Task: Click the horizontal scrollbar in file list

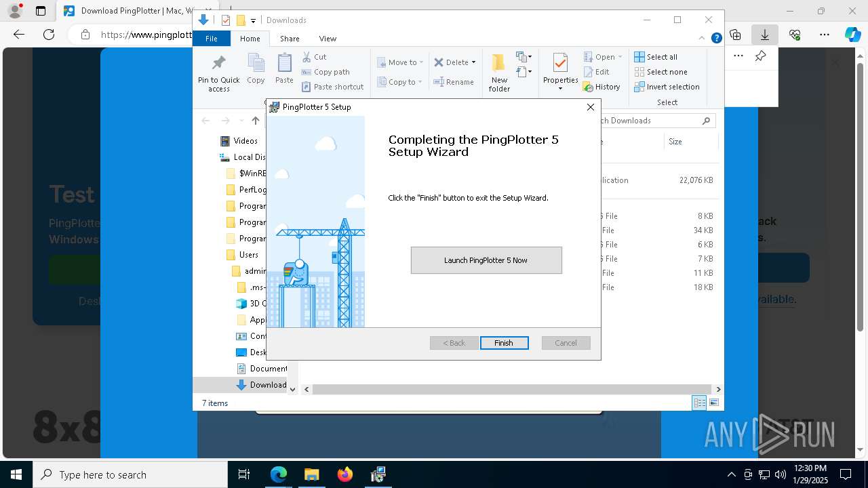Action: pyautogui.click(x=513, y=389)
